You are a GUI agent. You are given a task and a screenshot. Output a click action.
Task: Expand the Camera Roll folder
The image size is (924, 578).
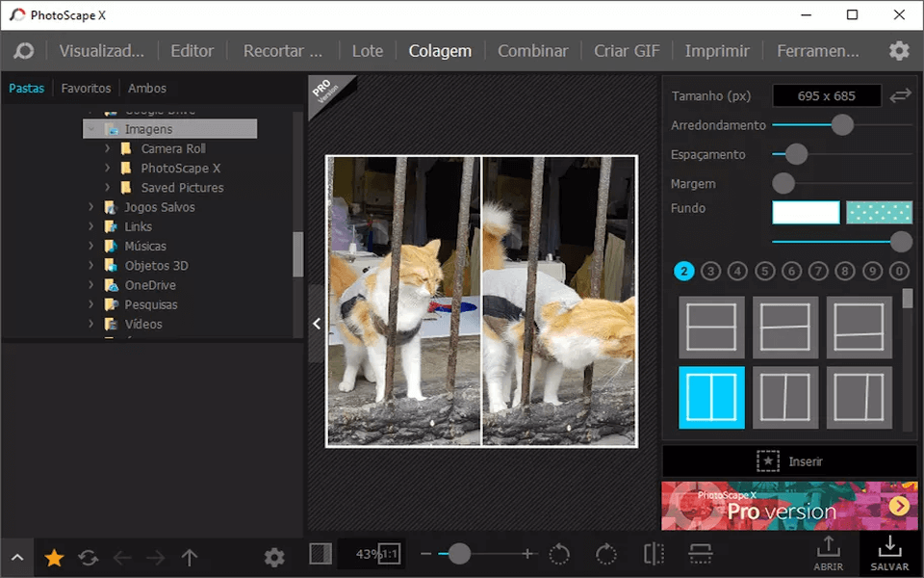pos(107,148)
